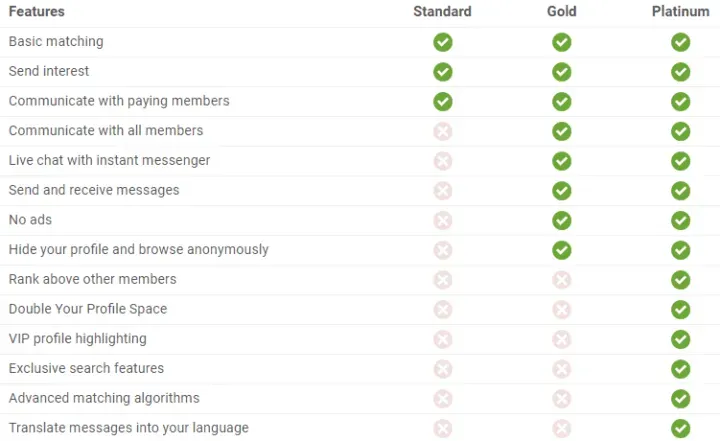Image resolution: width=720 pixels, height=441 pixels.
Task: Click the Standard checkmark for Basic matching
Action: pos(442,42)
